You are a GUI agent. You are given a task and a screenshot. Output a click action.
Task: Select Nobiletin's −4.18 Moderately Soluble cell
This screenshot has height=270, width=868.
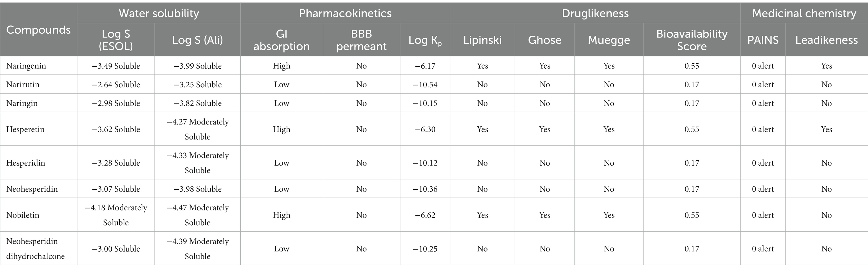[x=116, y=215]
